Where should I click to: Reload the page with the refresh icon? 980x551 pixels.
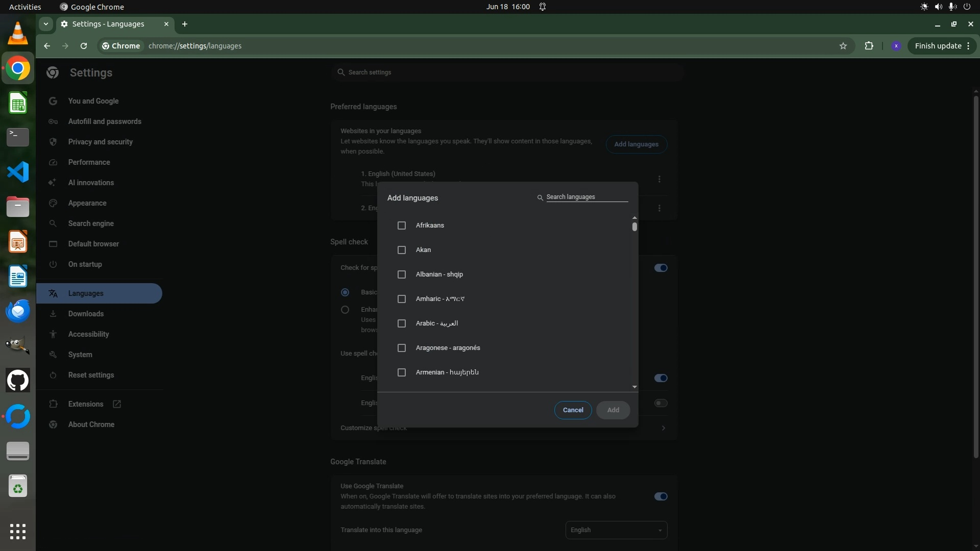(x=84, y=46)
